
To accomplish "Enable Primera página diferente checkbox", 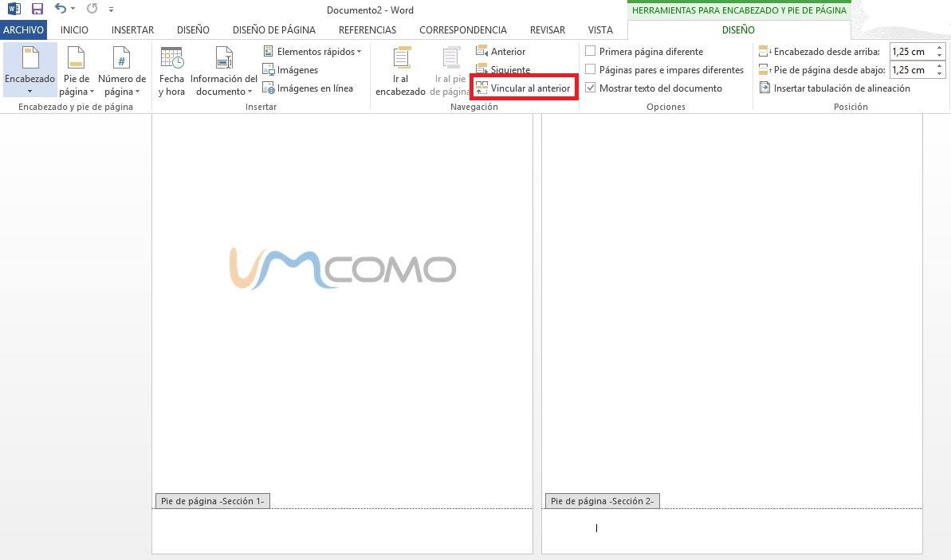I will coord(591,51).
